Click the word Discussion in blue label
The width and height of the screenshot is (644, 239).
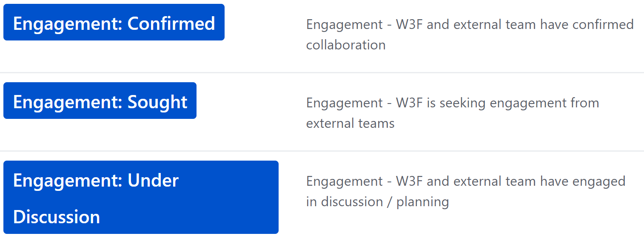[57, 217]
